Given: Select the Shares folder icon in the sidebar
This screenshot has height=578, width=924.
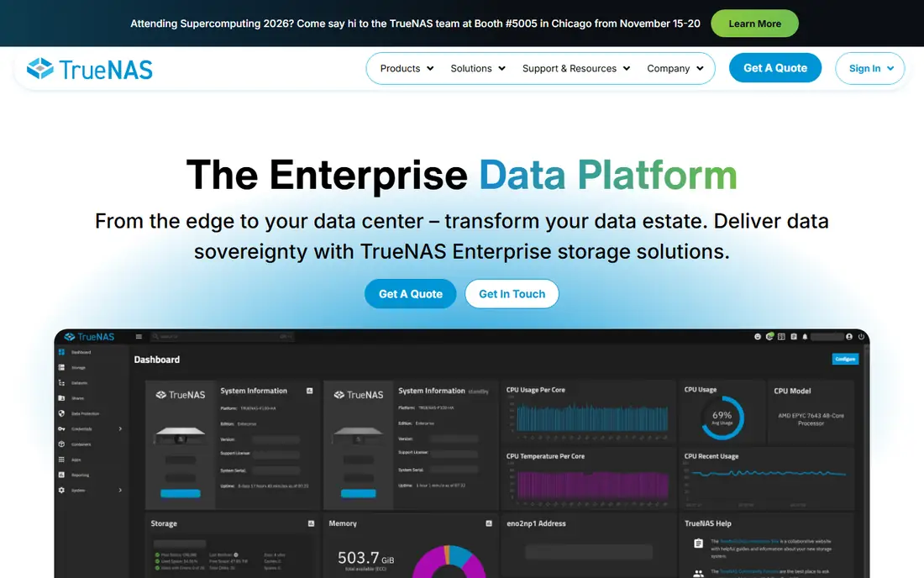Looking at the screenshot, I should (x=61, y=398).
